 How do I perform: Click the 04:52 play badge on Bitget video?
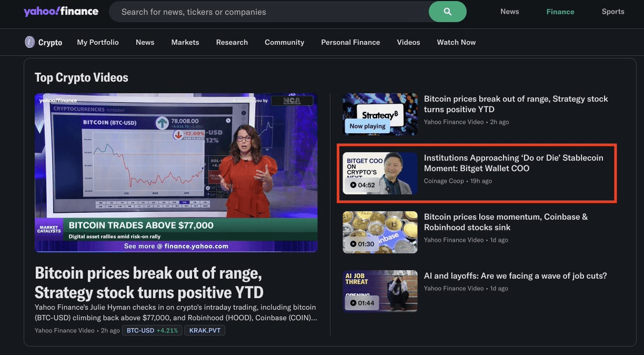pyautogui.click(x=362, y=185)
